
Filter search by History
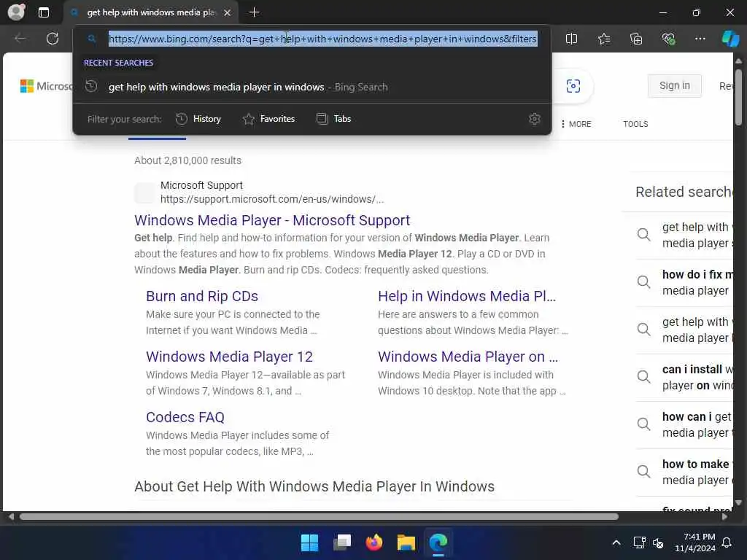[x=198, y=119]
